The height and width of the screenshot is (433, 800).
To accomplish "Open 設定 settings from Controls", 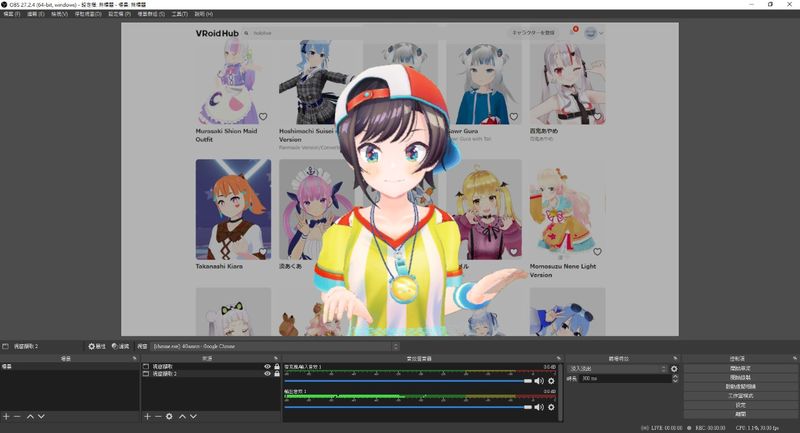I will click(740, 405).
